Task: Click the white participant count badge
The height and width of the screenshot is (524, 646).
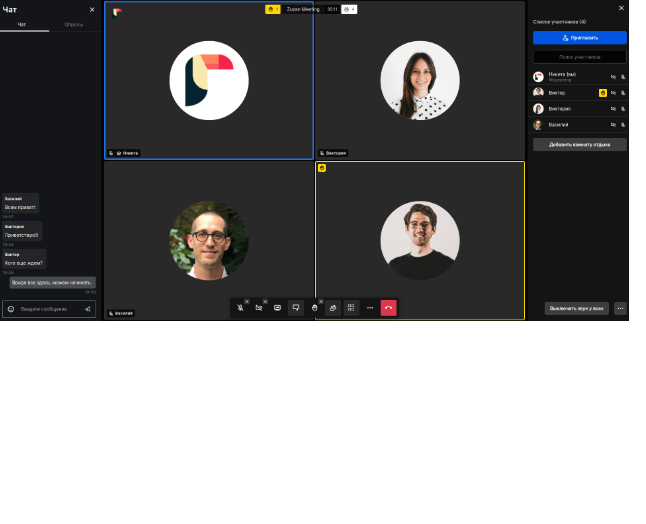Action: click(x=349, y=9)
